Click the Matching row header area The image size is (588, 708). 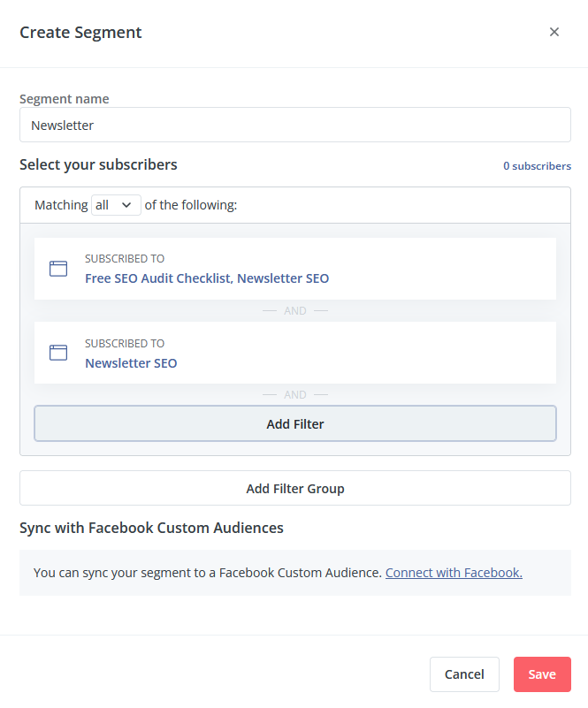coord(295,205)
